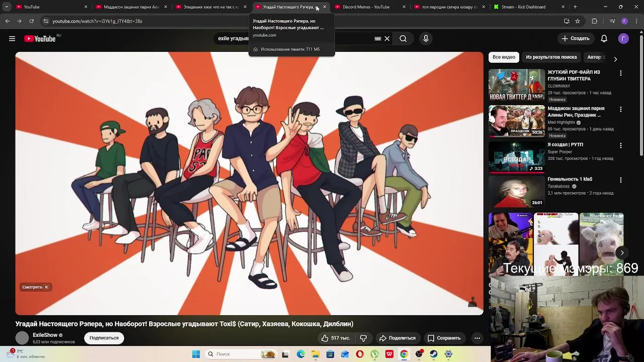Like the video with 517 тыс. likes

coord(336,338)
